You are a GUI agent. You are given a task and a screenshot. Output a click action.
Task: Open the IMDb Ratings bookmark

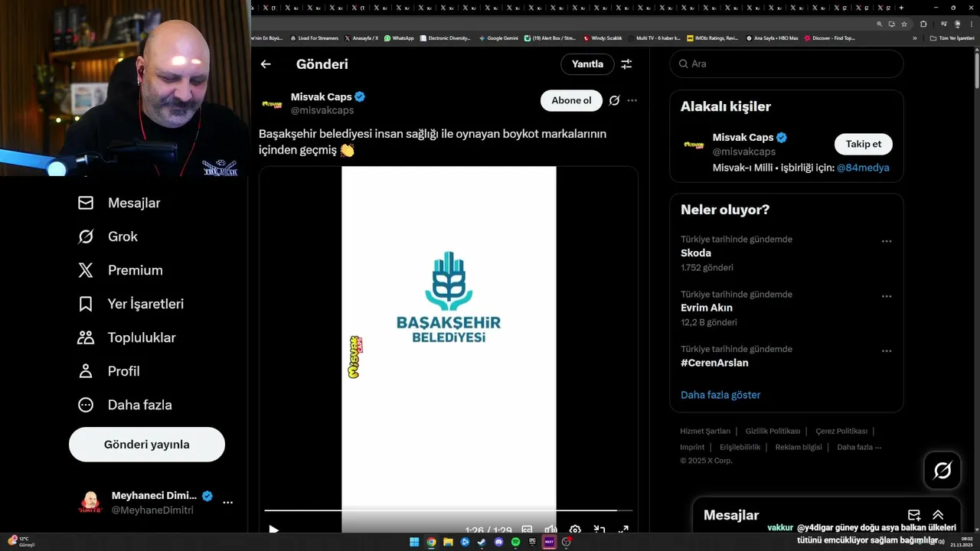tap(713, 37)
